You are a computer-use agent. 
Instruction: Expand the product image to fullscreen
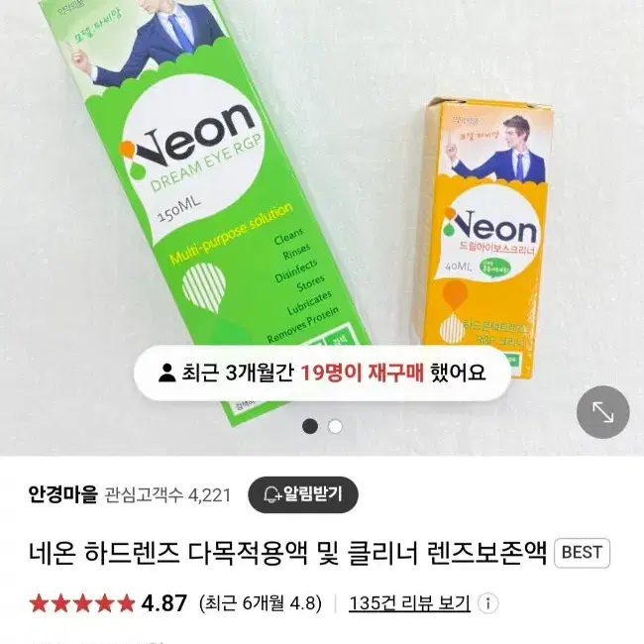pyautogui.click(x=602, y=412)
